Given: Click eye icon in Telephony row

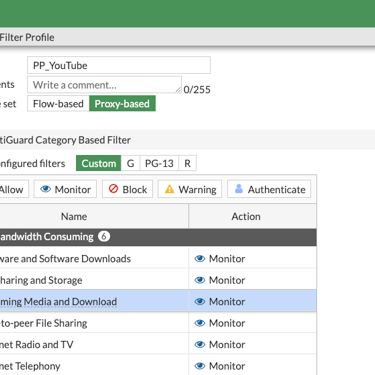Looking at the screenshot, I should pyautogui.click(x=200, y=366).
